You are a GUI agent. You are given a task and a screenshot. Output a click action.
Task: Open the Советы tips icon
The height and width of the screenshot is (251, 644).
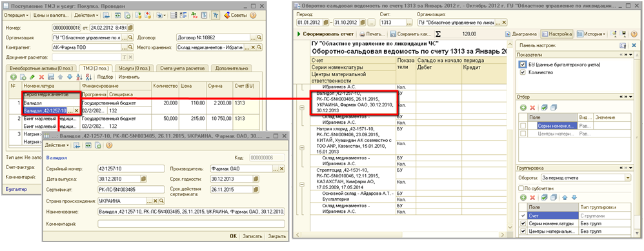(226, 15)
